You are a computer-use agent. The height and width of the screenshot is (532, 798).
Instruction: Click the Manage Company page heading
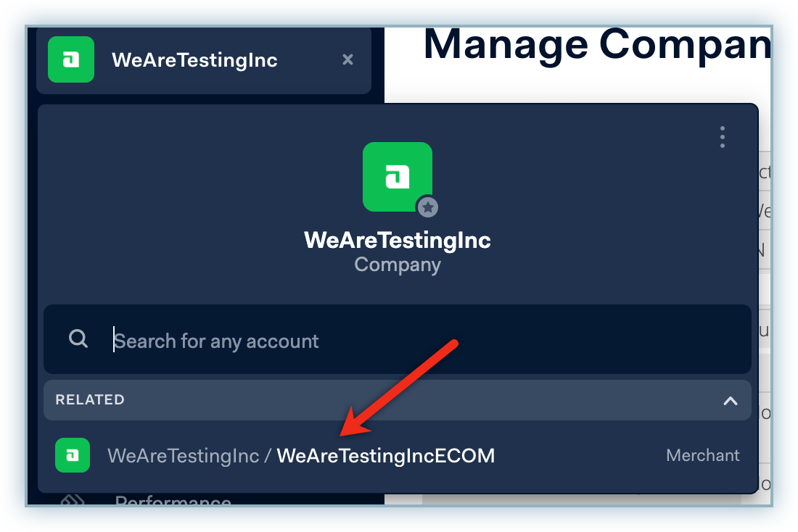tap(596, 45)
